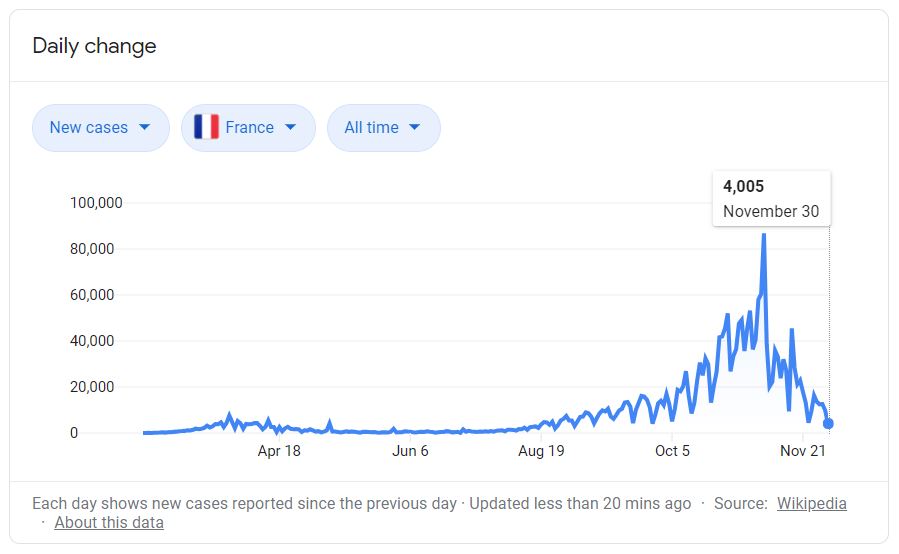Click the Apr 18 axis date label
This screenshot has width=899, height=554.
point(279,451)
